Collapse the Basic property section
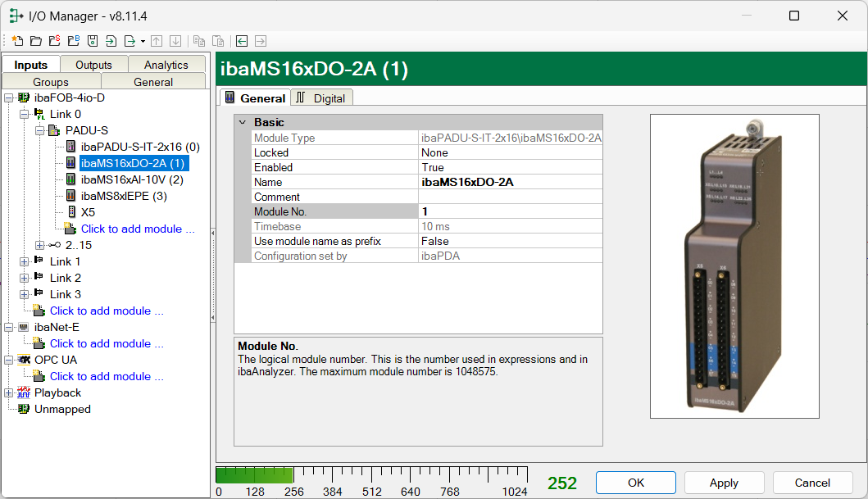868x499 pixels. click(x=242, y=122)
